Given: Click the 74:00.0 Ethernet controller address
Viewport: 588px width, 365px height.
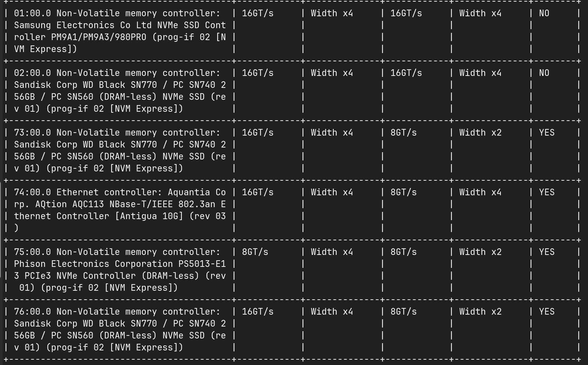Looking at the screenshot, I should point(32,192).
